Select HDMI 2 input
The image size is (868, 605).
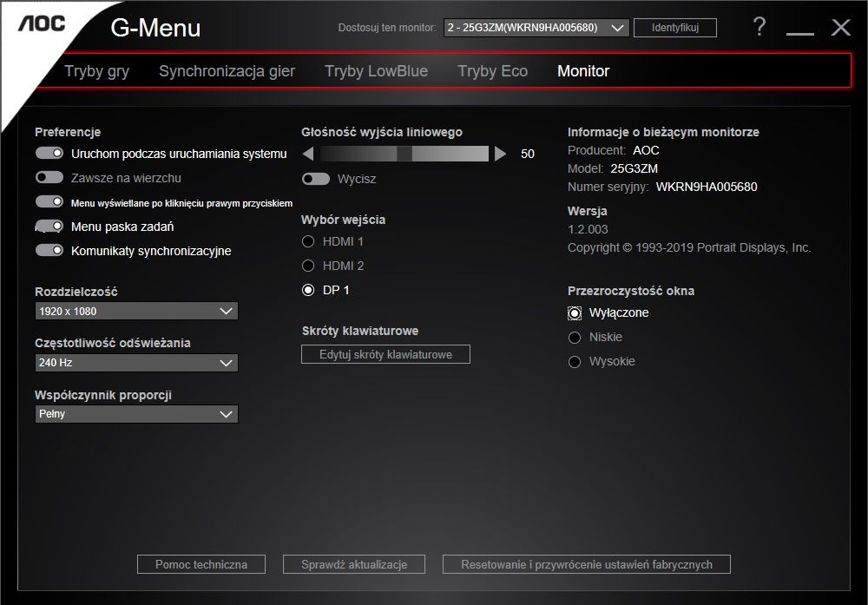(x=308, y=266)
